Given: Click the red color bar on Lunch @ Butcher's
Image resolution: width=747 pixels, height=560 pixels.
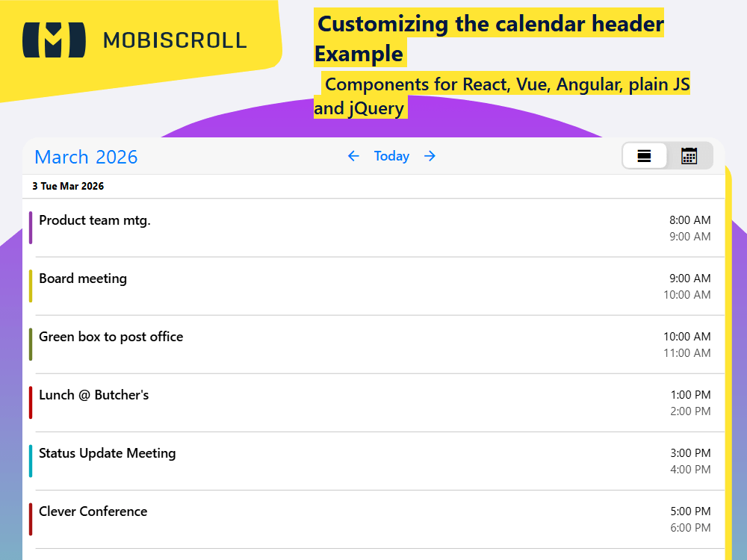Looking at the screenshot, I should 31,402.
